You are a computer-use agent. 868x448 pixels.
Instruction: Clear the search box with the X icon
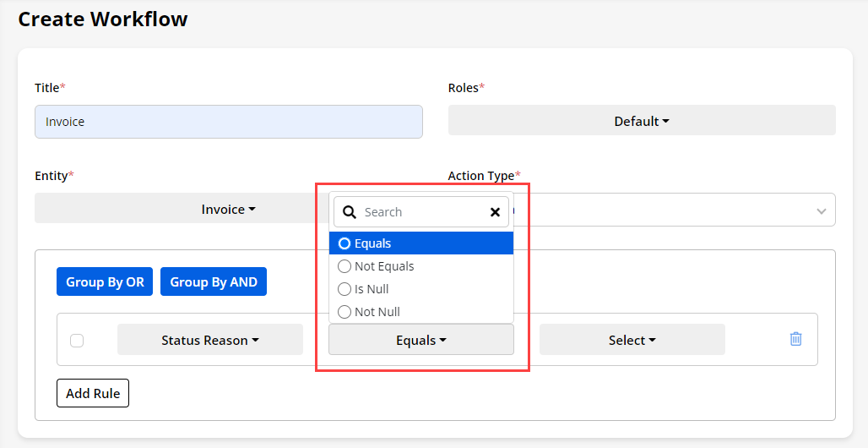495,212
